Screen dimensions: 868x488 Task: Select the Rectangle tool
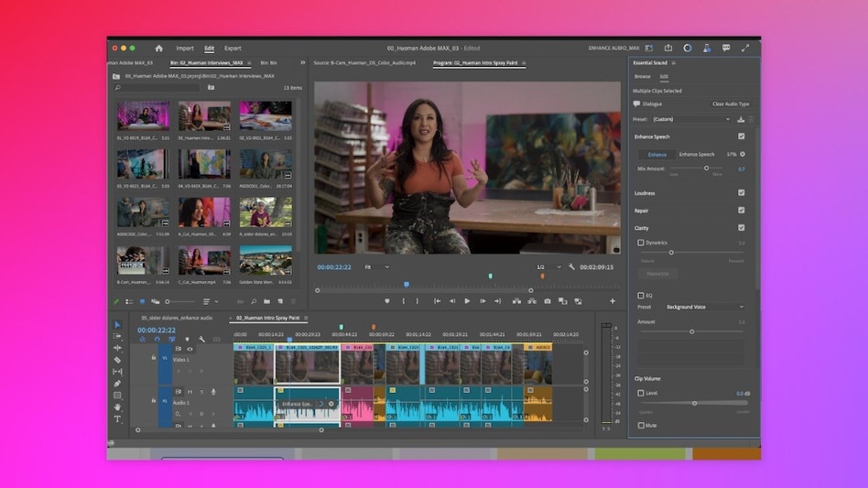pyautogui.click(x=117, y=396)
